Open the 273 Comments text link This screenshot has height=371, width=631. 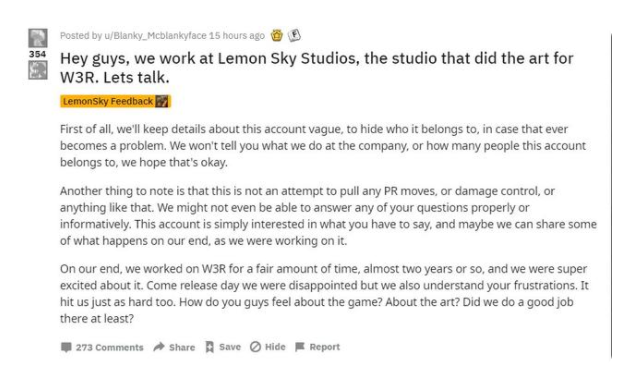click(x=109, y=347)
